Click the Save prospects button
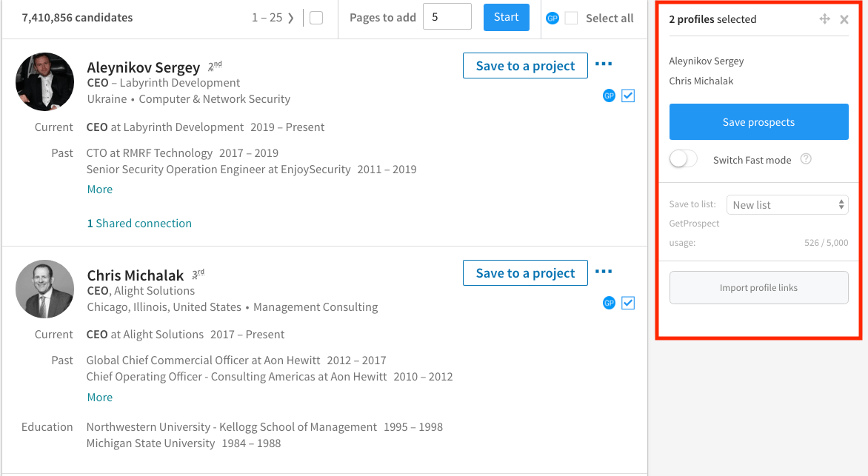Screen dimensions: 868x476 tap(759, 121)
